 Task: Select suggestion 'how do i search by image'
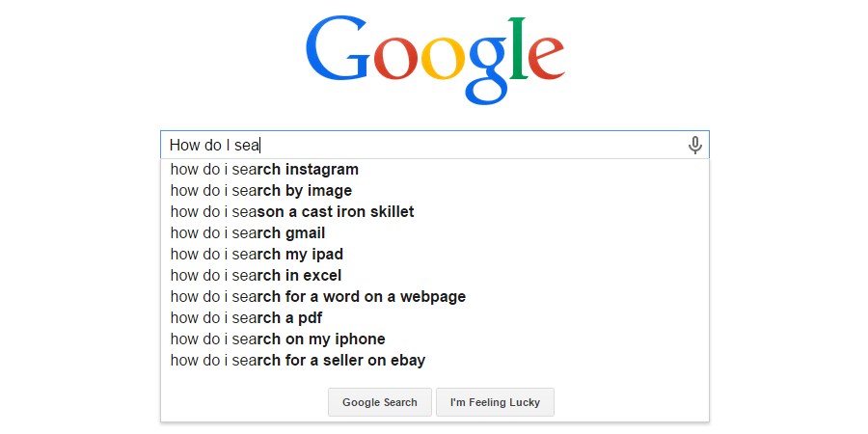coord(435,191)
